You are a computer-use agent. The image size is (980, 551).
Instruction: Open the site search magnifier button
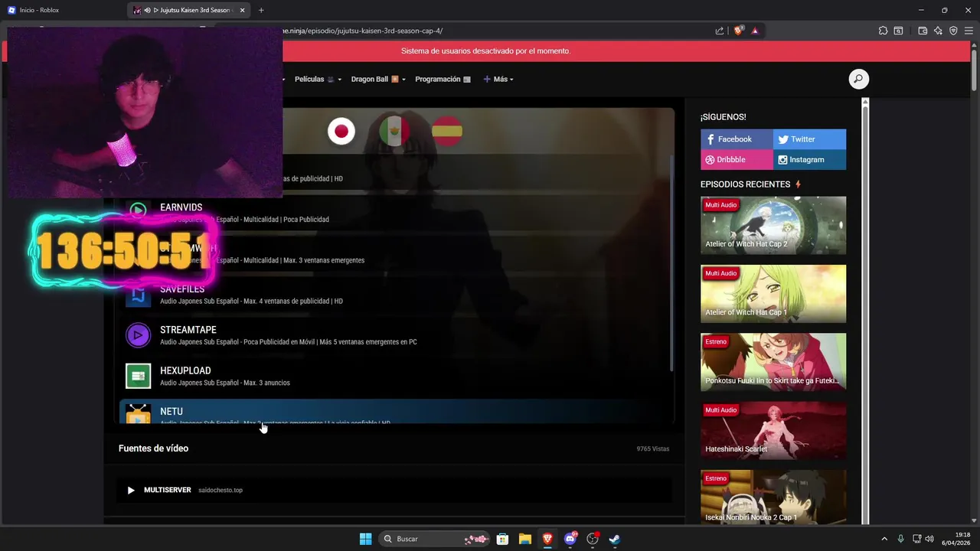coord(858,79)
